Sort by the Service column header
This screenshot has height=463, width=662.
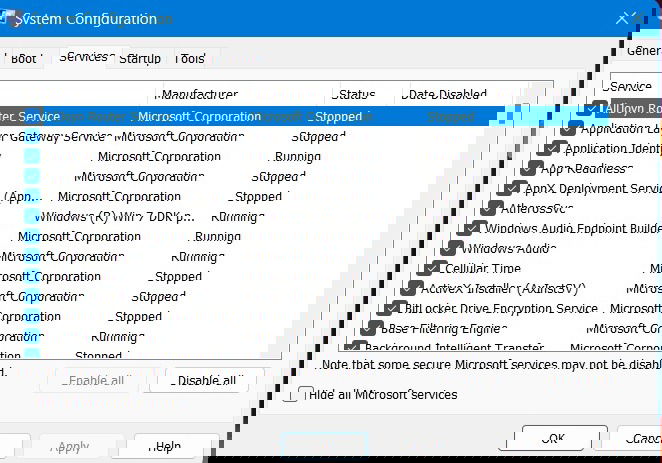coord(628,87)
